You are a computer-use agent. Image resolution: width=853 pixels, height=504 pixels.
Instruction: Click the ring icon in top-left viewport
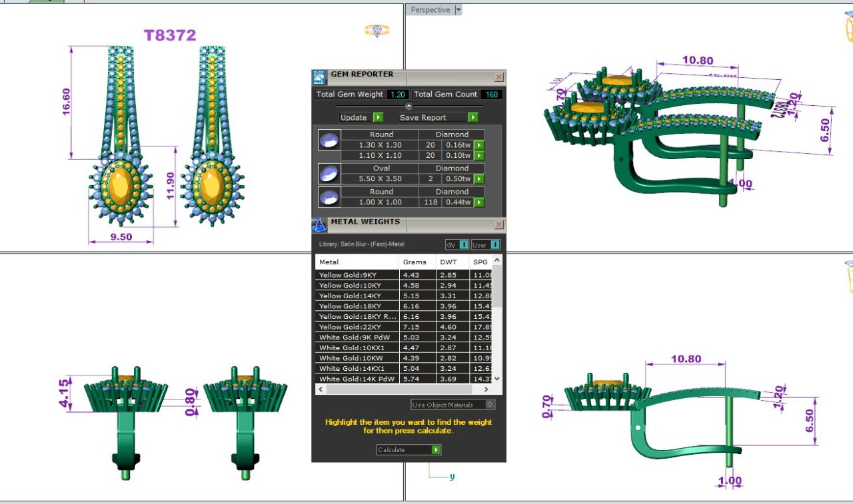coord(377,31)
